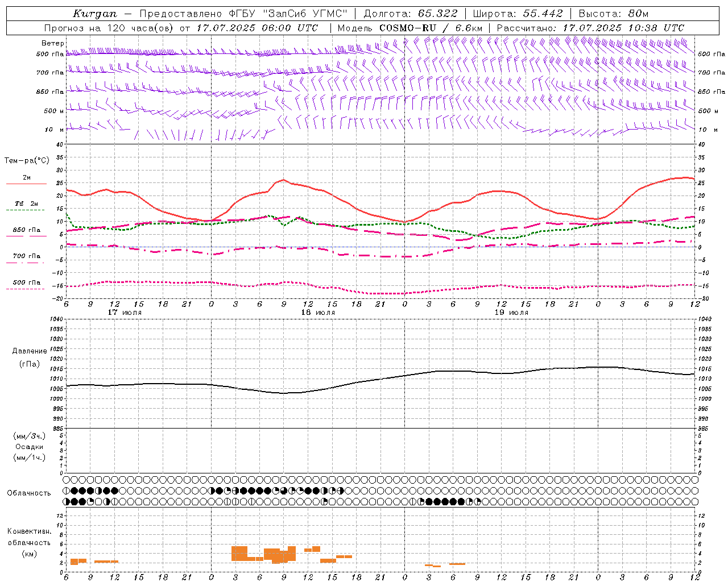Screen dimensions: 728x582
Task: Click "850 гПа" in the temperature legend
Action: pos(27,230)
